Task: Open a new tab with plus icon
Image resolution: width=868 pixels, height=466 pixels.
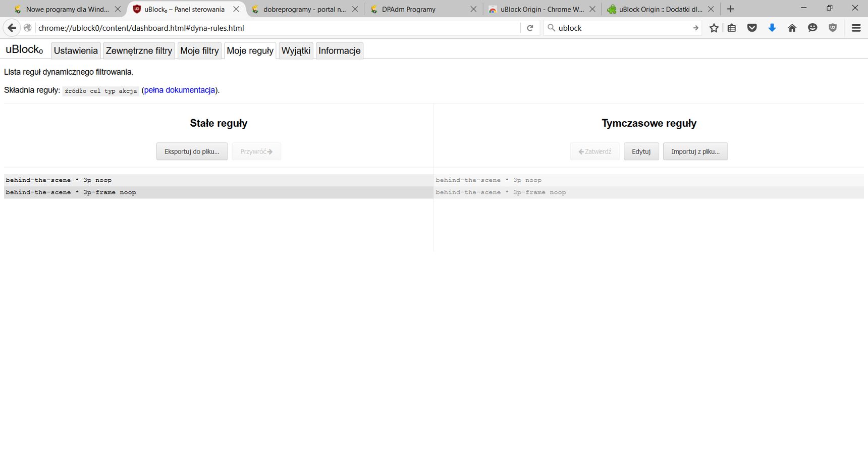Action: point(730,9)
